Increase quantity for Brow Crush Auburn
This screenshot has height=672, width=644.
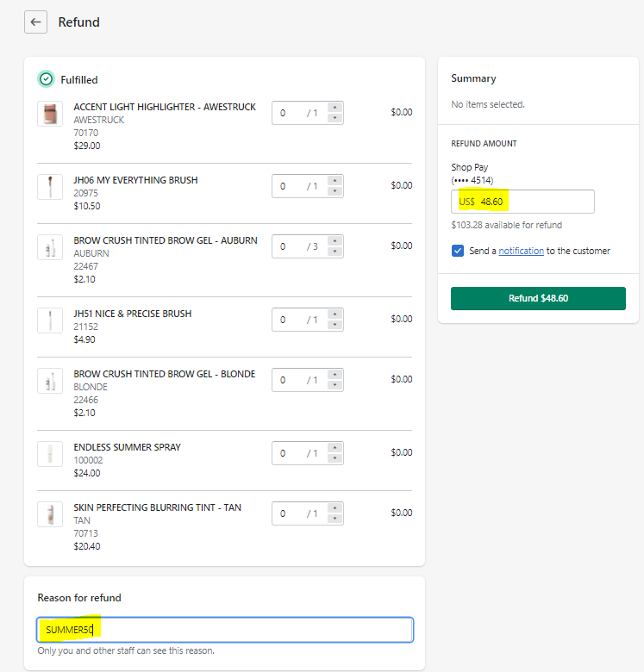[335, 241]
